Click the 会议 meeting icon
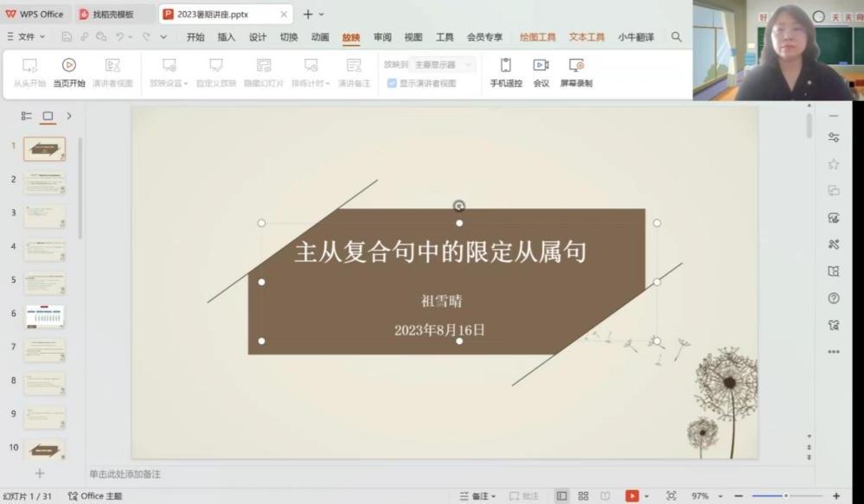 click(541, 72)
